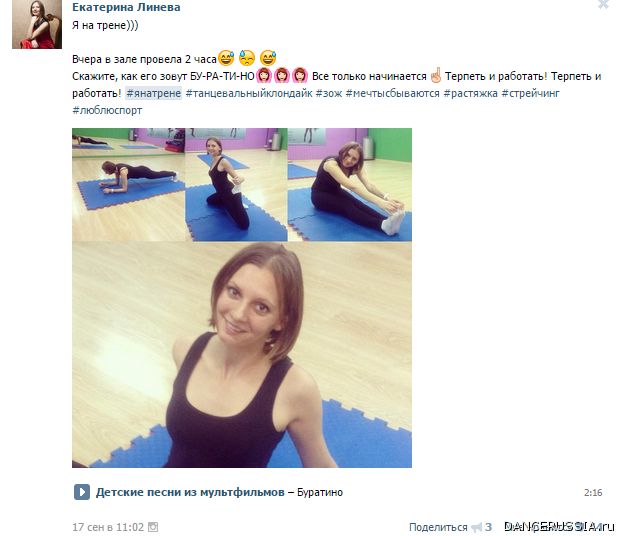Open the #мечтысбываются hashtag
Image resolution: width=621 pixels, height=536 pixels.
click(392, 93)
